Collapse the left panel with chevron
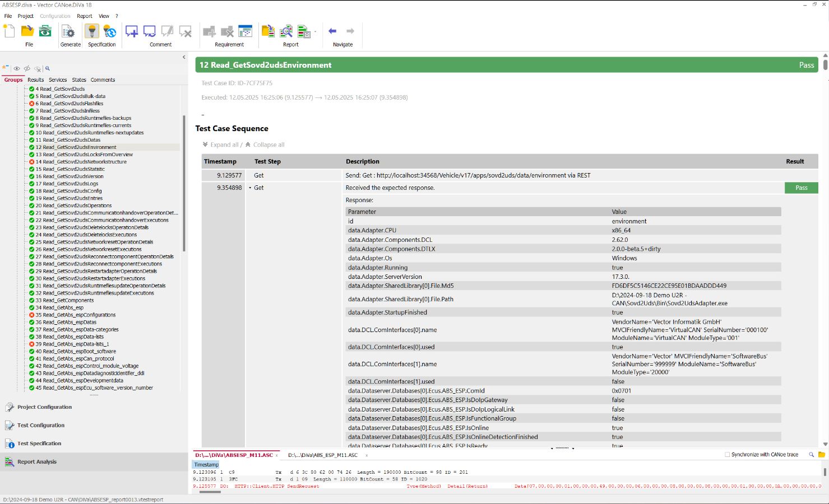The image size is (829, 504). click(184, 57)
